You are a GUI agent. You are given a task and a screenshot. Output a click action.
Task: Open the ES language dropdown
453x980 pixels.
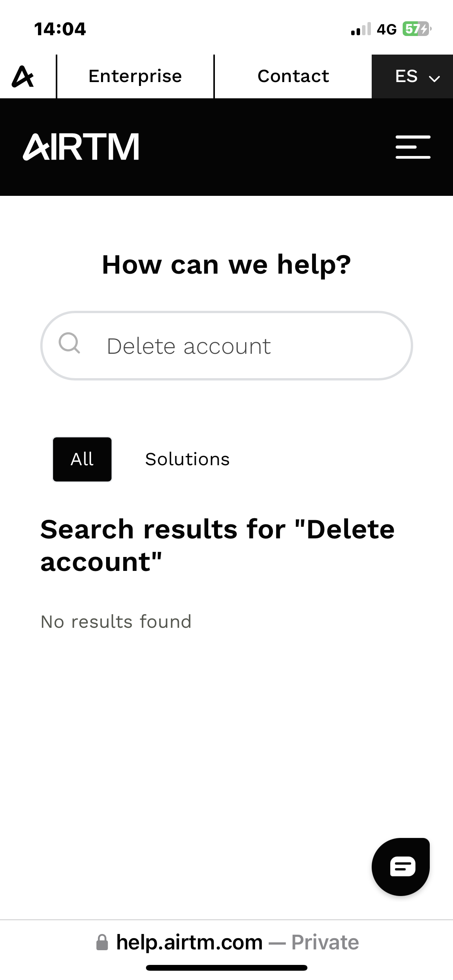(x=407, y=76)
